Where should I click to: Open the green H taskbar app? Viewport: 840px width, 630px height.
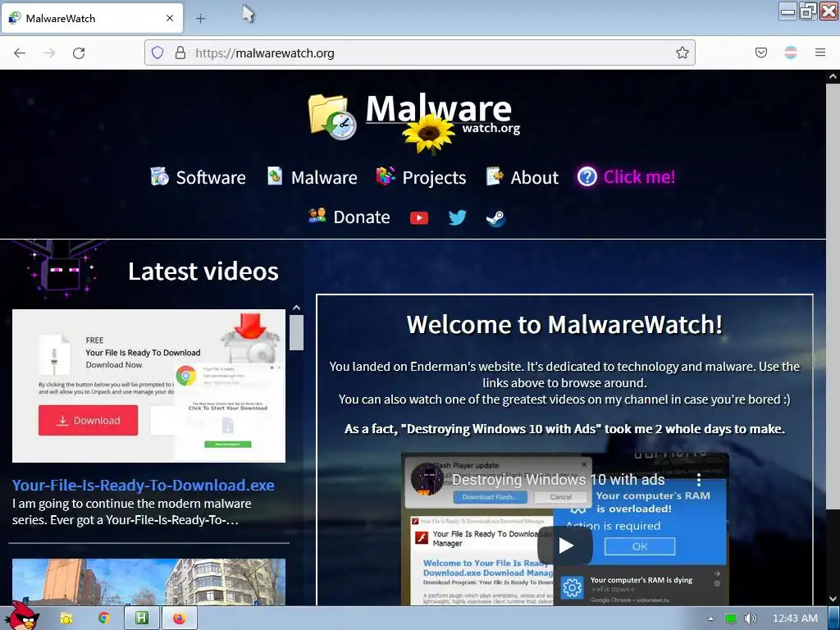coord(141,619)
